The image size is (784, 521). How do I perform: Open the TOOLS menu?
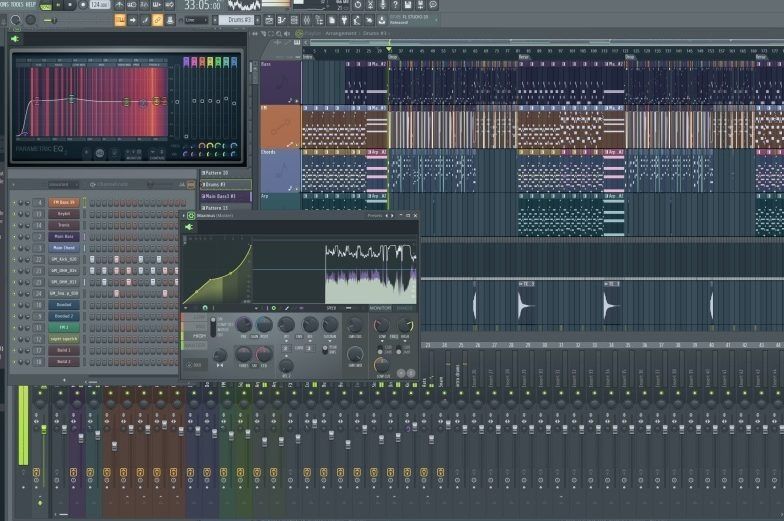click(x=17, y=4)
